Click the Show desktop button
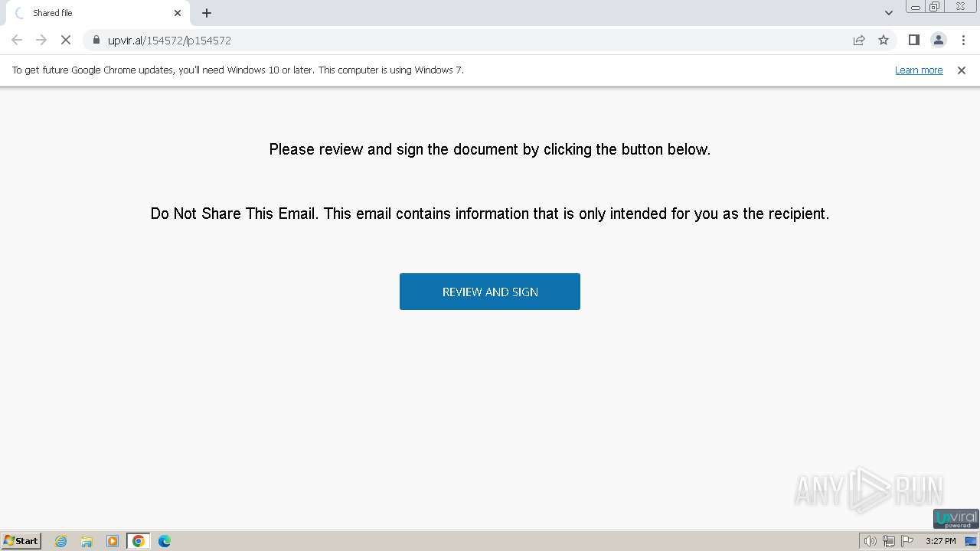The height and width of the screenshot is (551, 980). 971,541
